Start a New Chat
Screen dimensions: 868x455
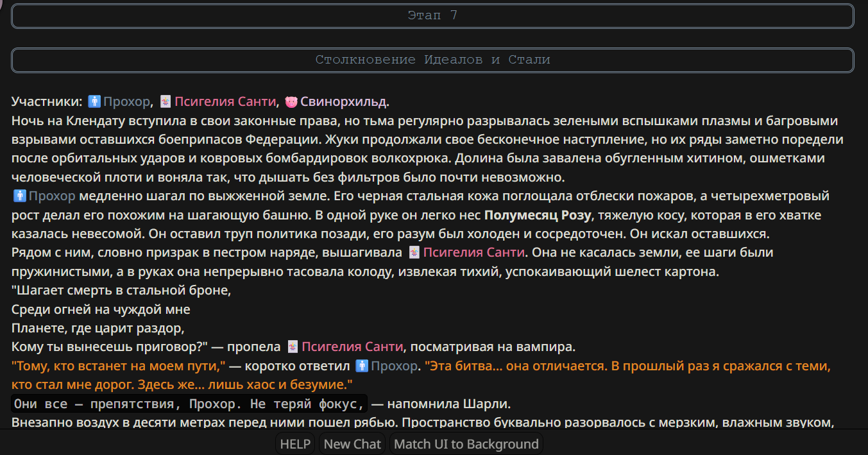click(353, 444)
